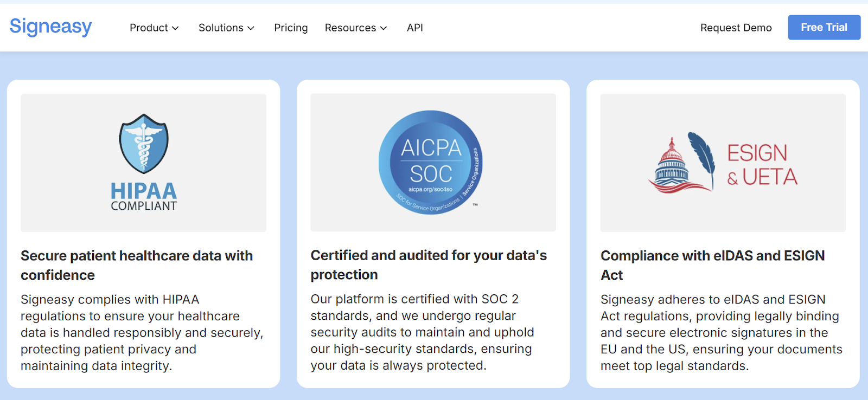Click the Request Demo link
Image resolution: width=868 pixels, height=400 pixels.
[x=736, y=28]
